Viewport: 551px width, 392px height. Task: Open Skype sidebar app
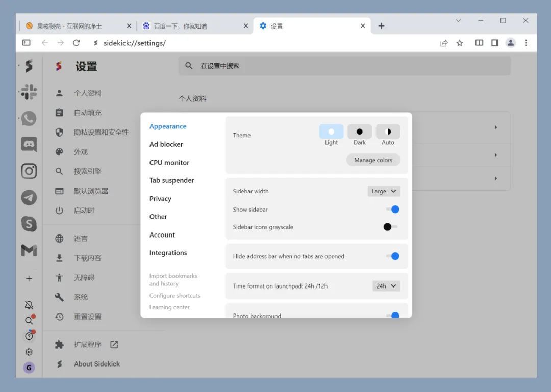(29, 224)
